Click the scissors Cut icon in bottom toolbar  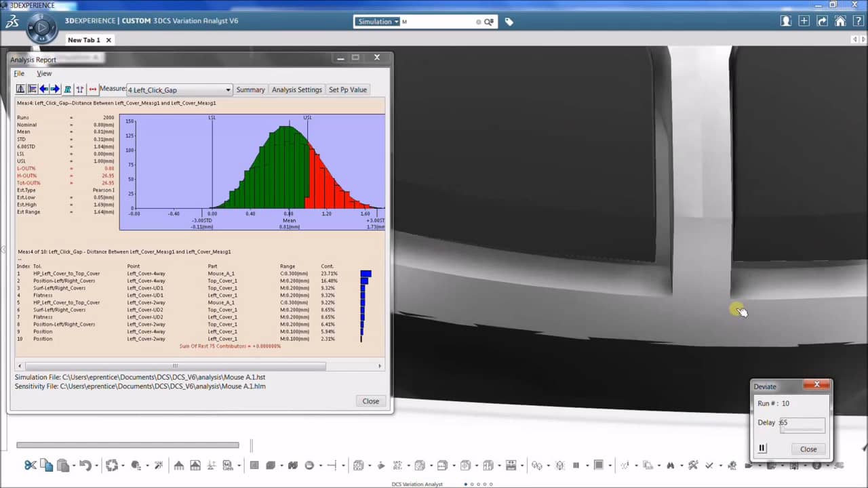point(30,465)
